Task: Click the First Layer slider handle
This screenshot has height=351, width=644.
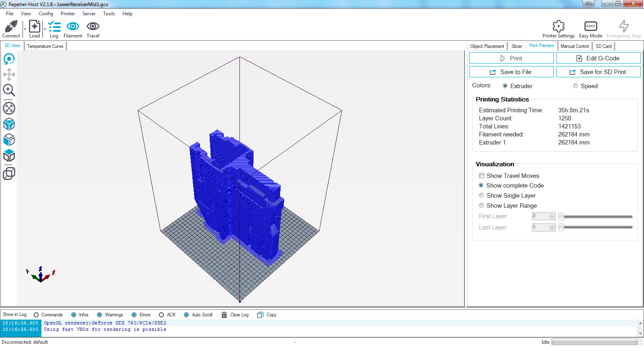Action: click(561, 217)
